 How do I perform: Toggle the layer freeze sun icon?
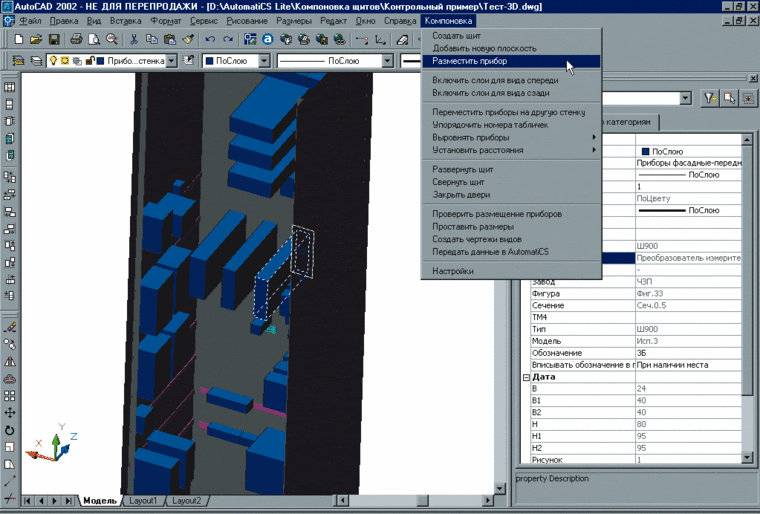tap(65, 61)
